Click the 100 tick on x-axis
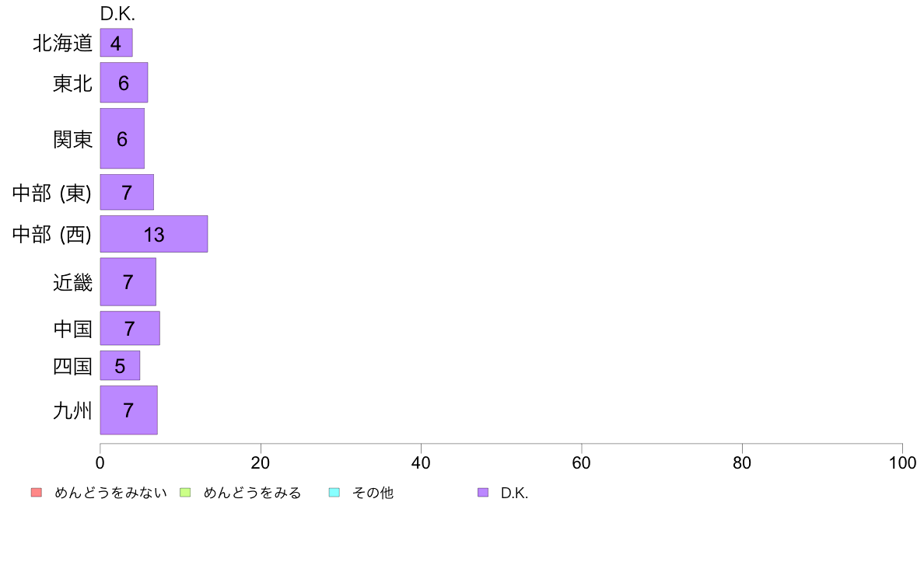The image size is (924, 572). (x=902, y=463)
